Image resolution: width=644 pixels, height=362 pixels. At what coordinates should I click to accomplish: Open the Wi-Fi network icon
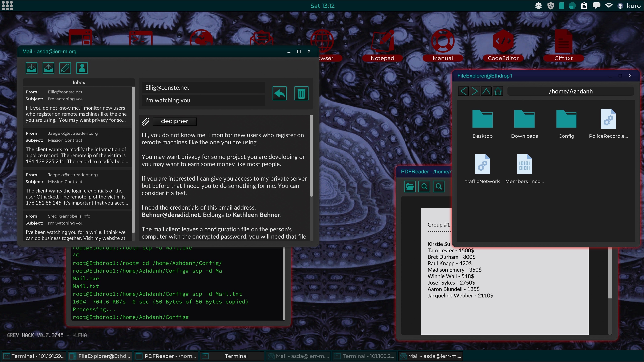tap(609, 5)
